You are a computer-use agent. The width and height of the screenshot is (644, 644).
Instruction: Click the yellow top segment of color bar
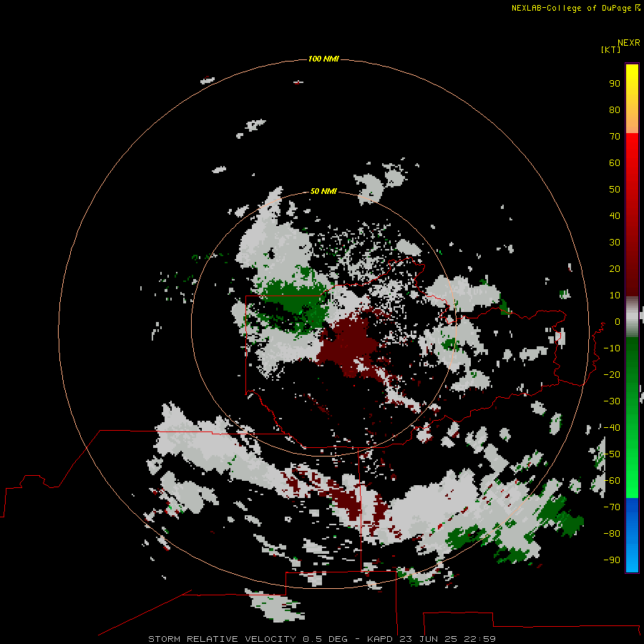632,99
